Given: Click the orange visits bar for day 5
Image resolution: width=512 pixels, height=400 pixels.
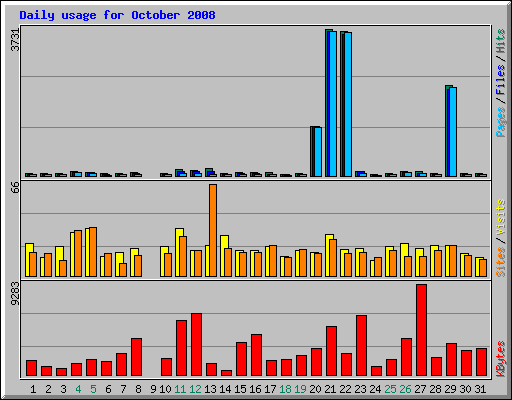Looking at the screenshot, I should tap(93, 252).
